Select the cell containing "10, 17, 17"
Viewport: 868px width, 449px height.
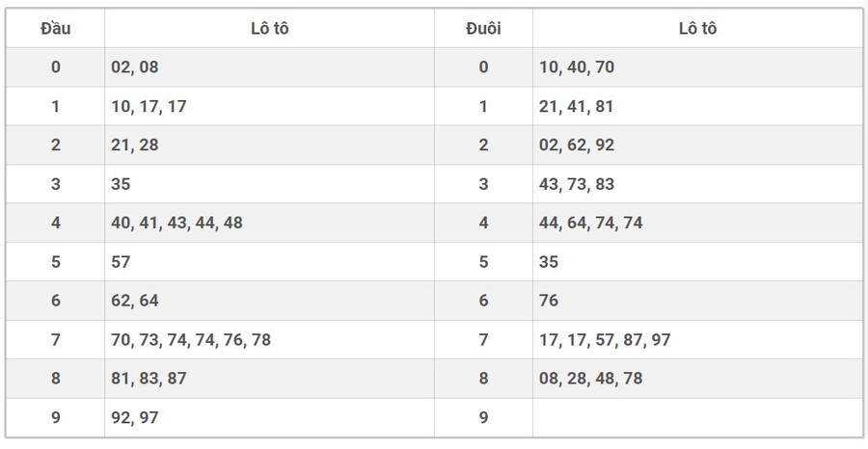[149, 106]
